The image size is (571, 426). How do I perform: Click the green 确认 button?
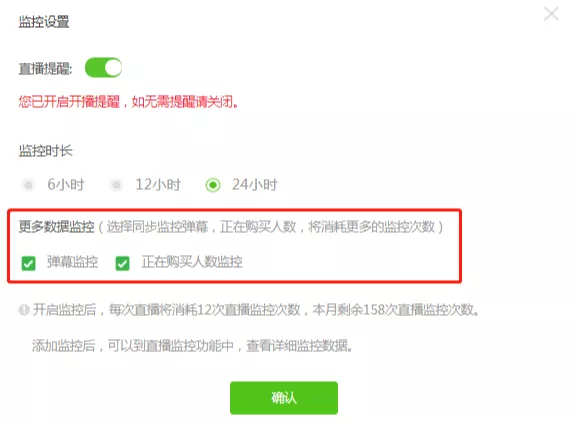coord(284,398)
